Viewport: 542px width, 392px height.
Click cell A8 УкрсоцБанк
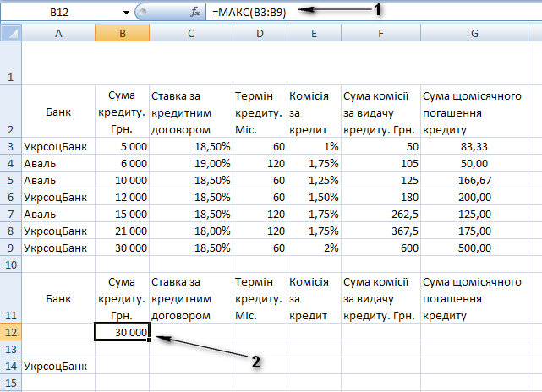tap(58, 231)
